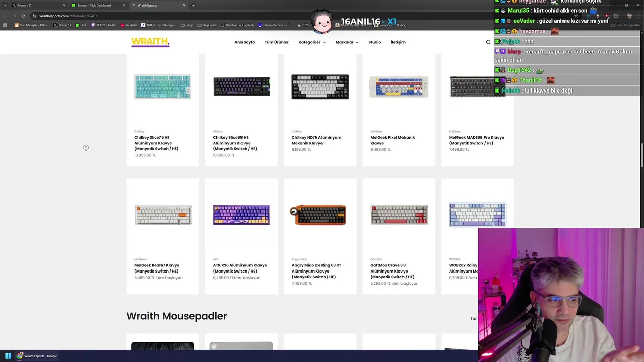Image resolution: width=644 pixels, height=362 pixels.
Task: Click the black Chilkey Slice68 keyboard image
Action: [x=242, y=86]
